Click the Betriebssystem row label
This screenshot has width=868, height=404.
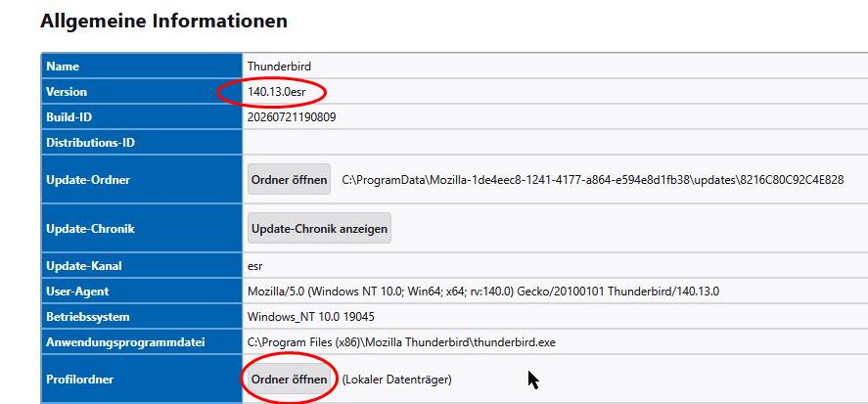click(x=88, y=317)
